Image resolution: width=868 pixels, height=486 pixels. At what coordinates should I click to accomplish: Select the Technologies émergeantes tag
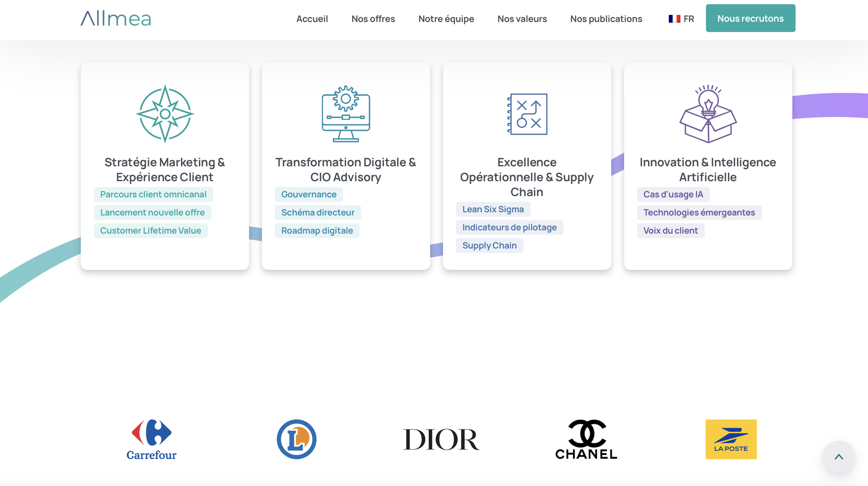click(699, 213)
